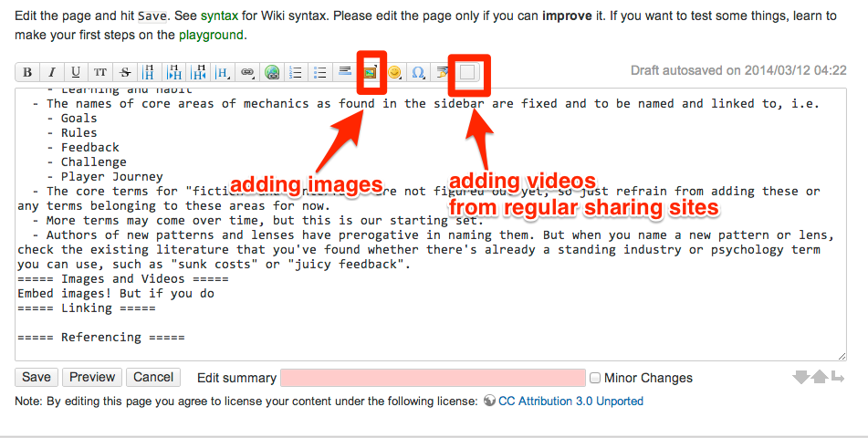This screenshot has width=868, height=438.
Task: Insert an ordered numbered list item
Action: click(296, 72)
